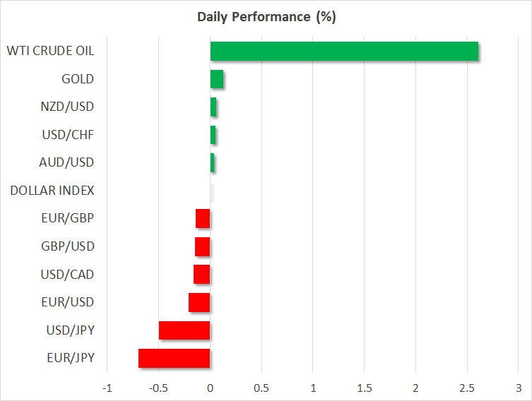
Task: Click the -0.5 horizontal axis tick label
Action: (157, 388)
